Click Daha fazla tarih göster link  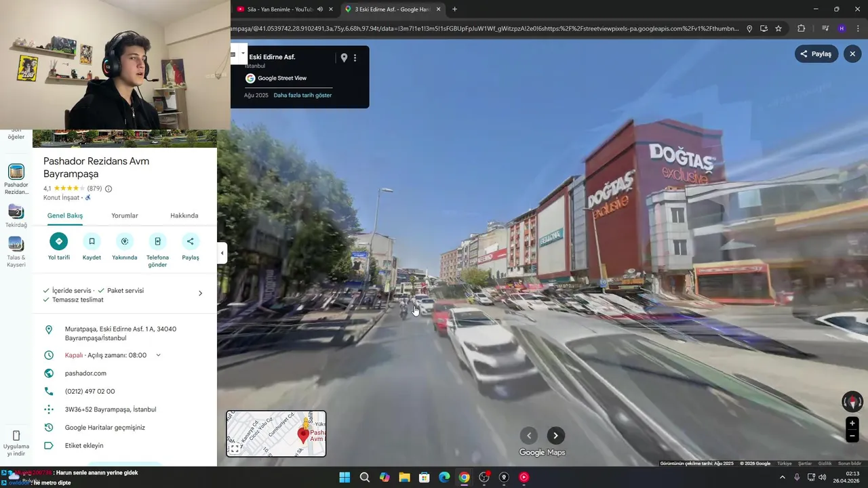click(302, 96)
